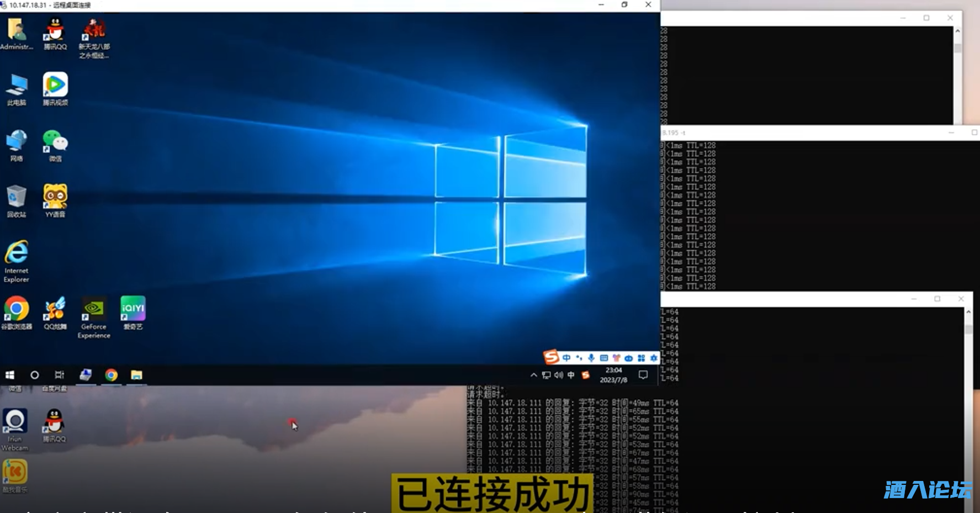Show hidden tray icons with the chevron
The image size is (980, 513).
[533, 375]
